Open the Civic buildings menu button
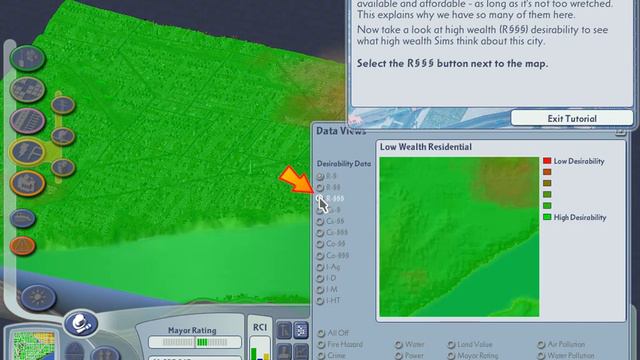The width and height of the screenshot is (640, 360). 28,183
